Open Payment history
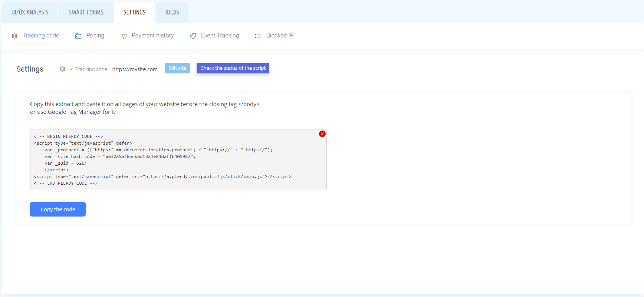The image size is (644, 297). [x=152, y=36]
